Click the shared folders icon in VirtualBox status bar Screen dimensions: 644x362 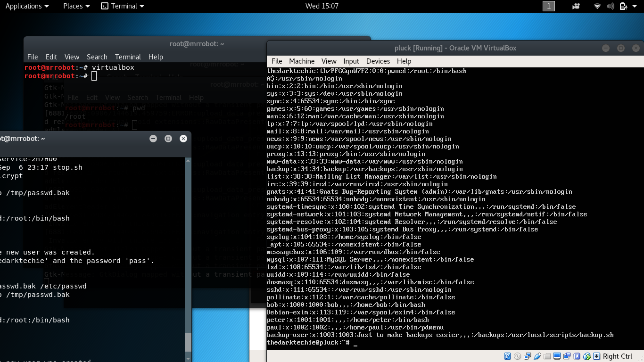547,356
